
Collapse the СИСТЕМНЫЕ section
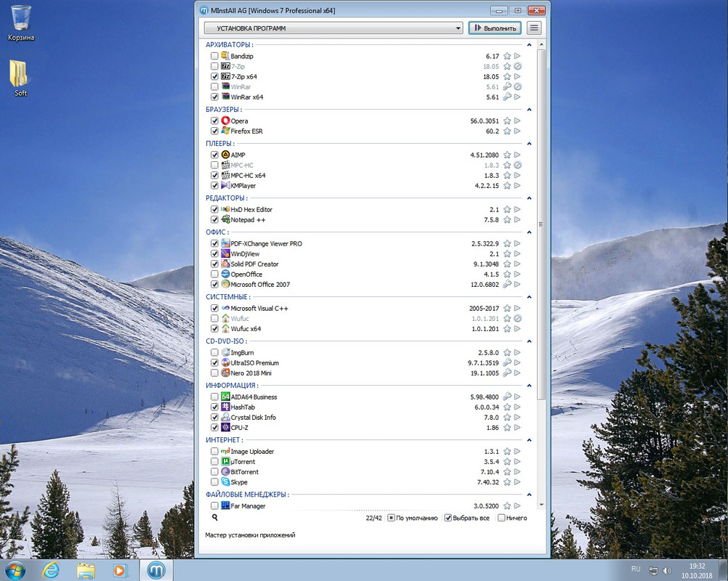click(x=529, y=297)
